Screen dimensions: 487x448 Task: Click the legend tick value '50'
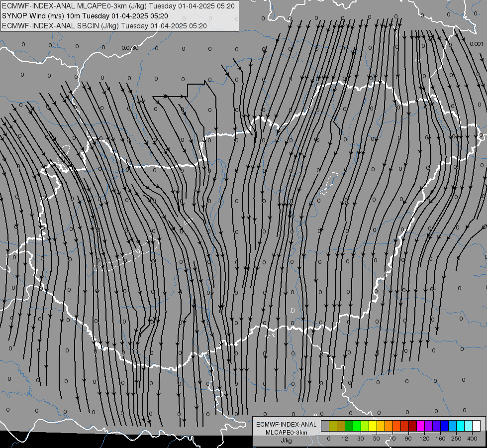point(377,439)
